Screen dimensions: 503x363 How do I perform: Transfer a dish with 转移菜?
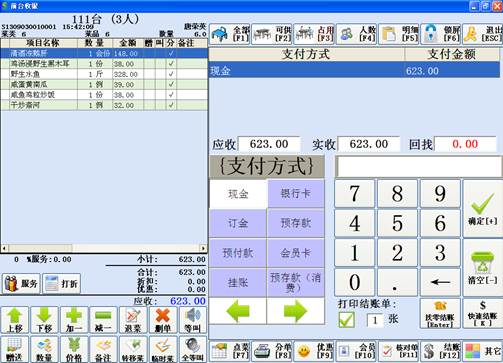pyautogui.click(x=133, y=349)
